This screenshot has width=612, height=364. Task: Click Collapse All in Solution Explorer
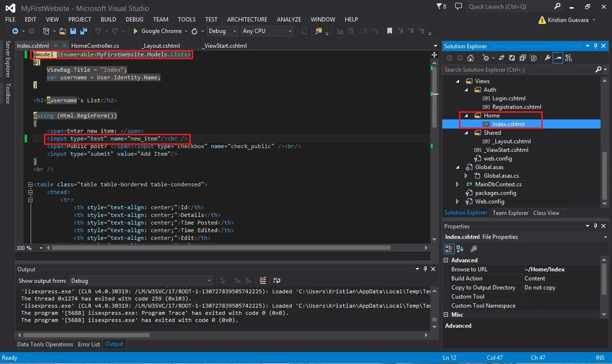[x=522, y=58]
